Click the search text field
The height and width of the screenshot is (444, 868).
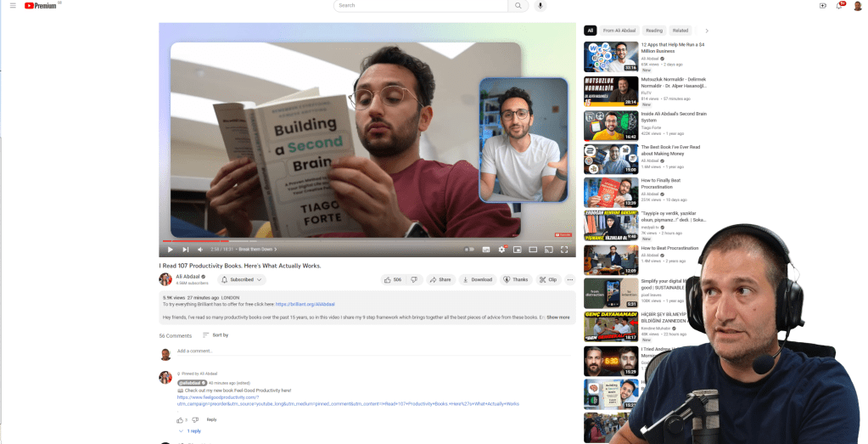tap(421, 6)
